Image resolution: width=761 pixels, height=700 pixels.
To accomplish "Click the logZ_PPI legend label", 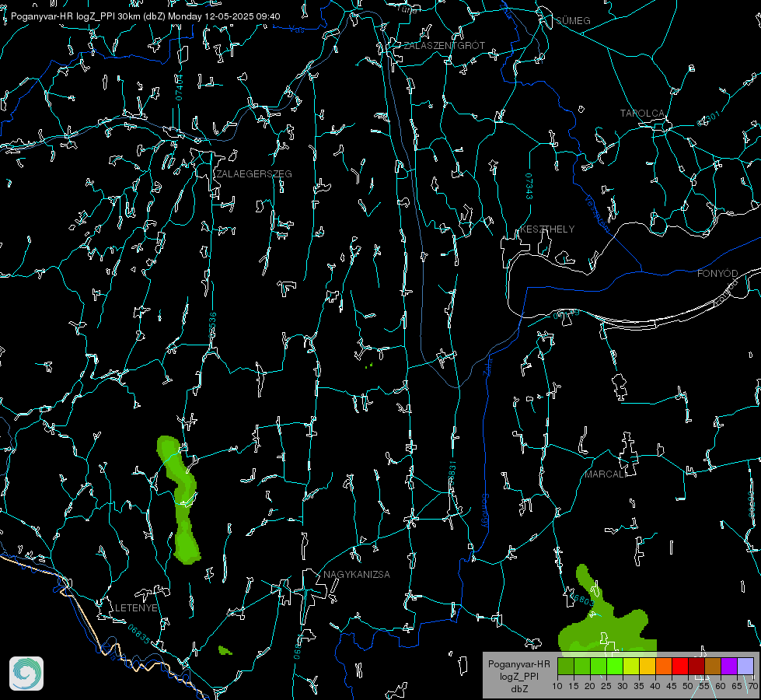I will click(x=518, y=676).
